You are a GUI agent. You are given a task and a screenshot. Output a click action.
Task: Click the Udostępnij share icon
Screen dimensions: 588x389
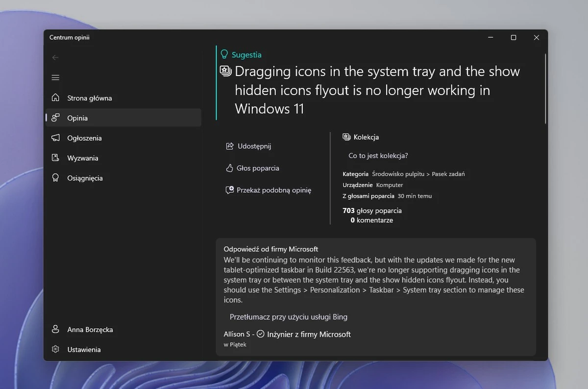[x=229, y=146]
